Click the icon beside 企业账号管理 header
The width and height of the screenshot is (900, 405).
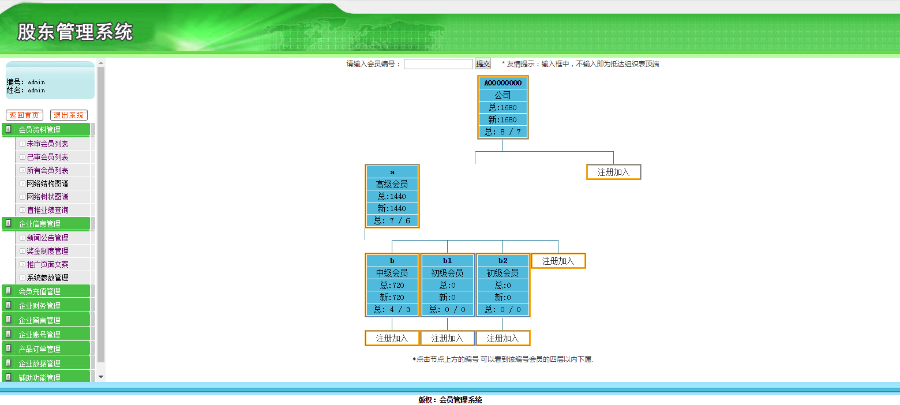(8, 334)
